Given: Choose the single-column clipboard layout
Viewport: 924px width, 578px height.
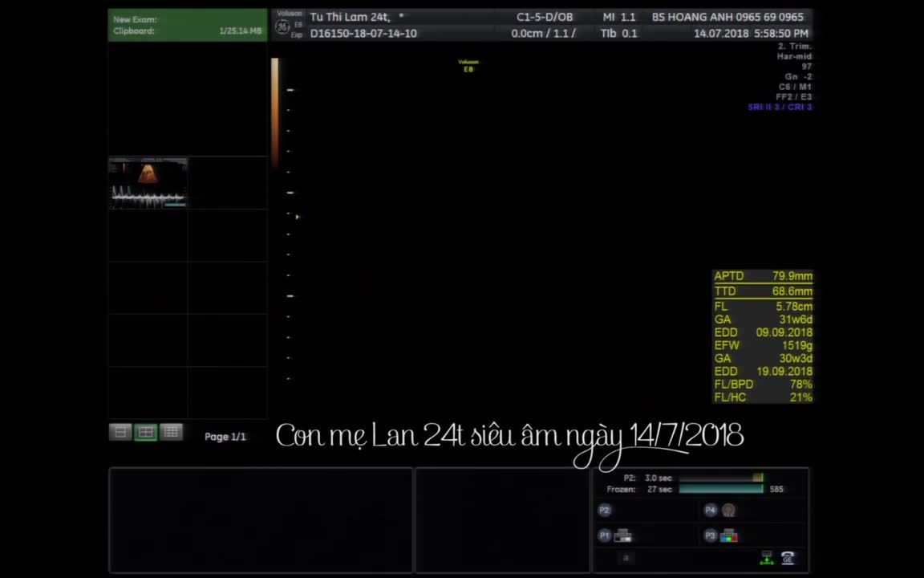Looking at the screenshot, I should (x=120, y=433).
